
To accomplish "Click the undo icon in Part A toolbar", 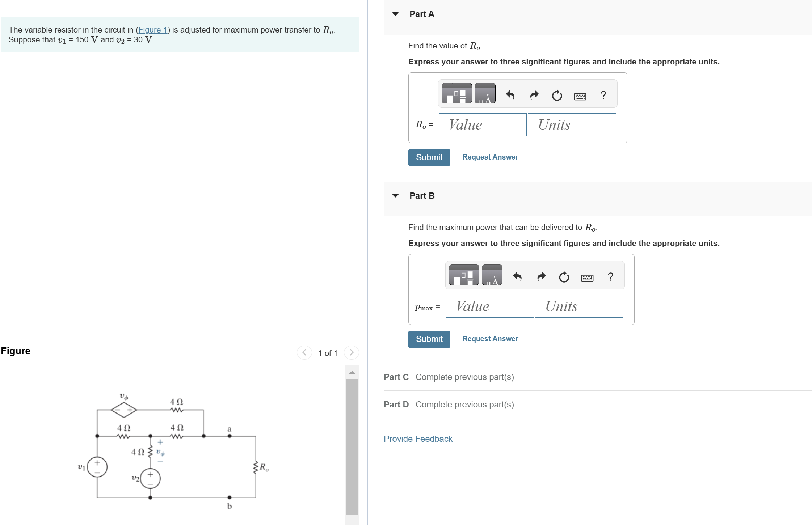I will point(510,95).
